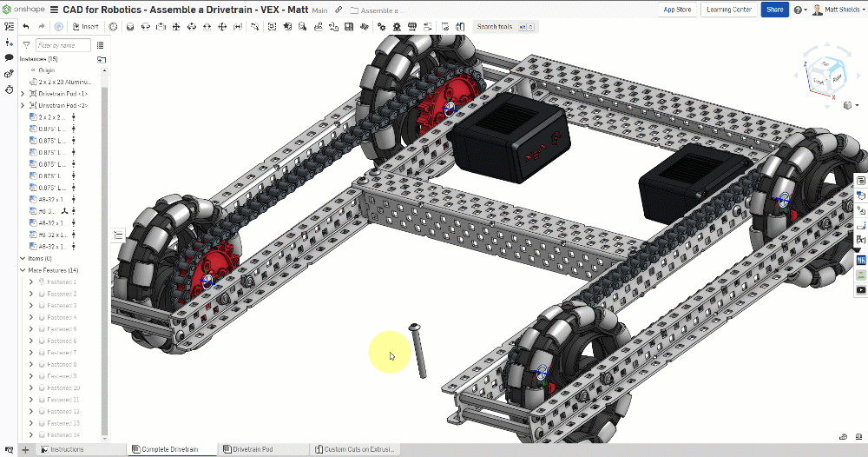The image size is (868, 457).
Task: Click the Undo arrow in the toolbar
Action: tap(26, 27)
